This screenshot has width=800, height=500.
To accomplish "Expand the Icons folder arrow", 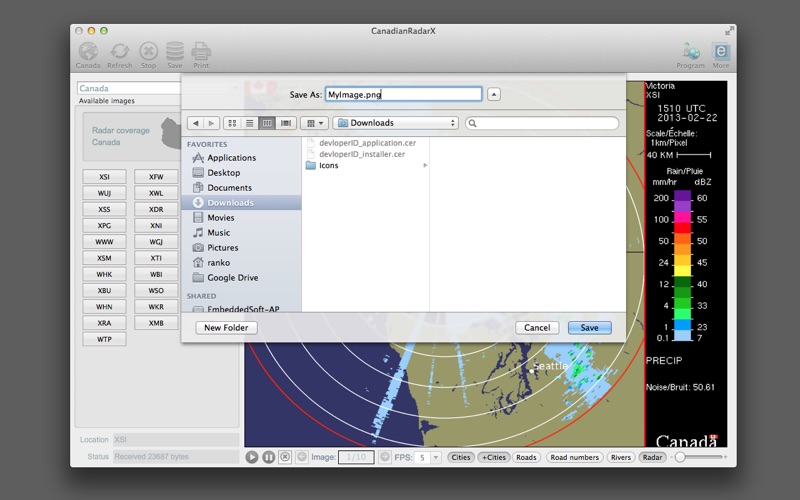I will [425, 165].
